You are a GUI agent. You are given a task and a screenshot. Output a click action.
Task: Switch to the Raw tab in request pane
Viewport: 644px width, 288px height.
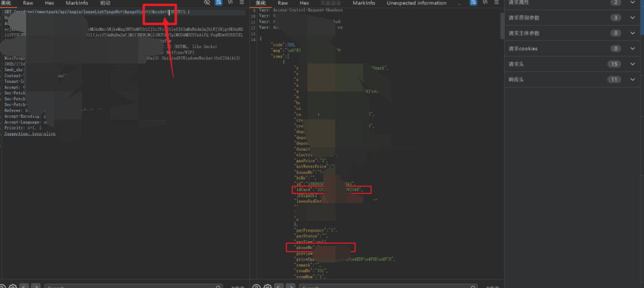[28, 3]
